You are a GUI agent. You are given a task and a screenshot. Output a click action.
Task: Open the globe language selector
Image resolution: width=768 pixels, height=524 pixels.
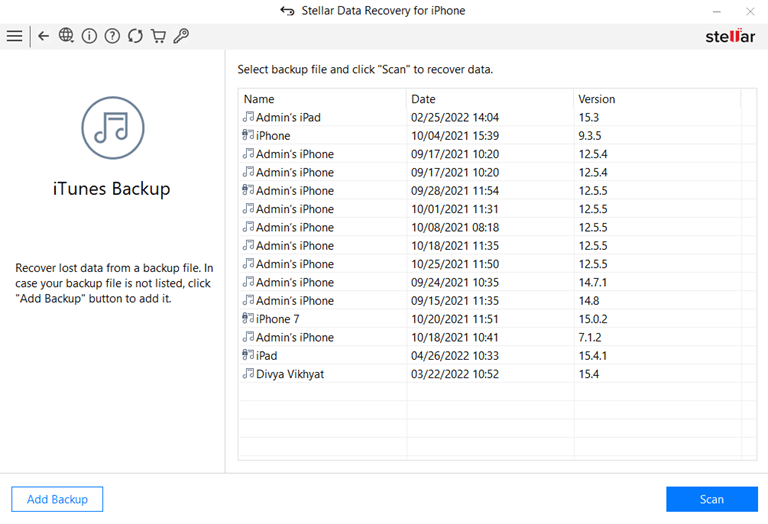point(66,36)
